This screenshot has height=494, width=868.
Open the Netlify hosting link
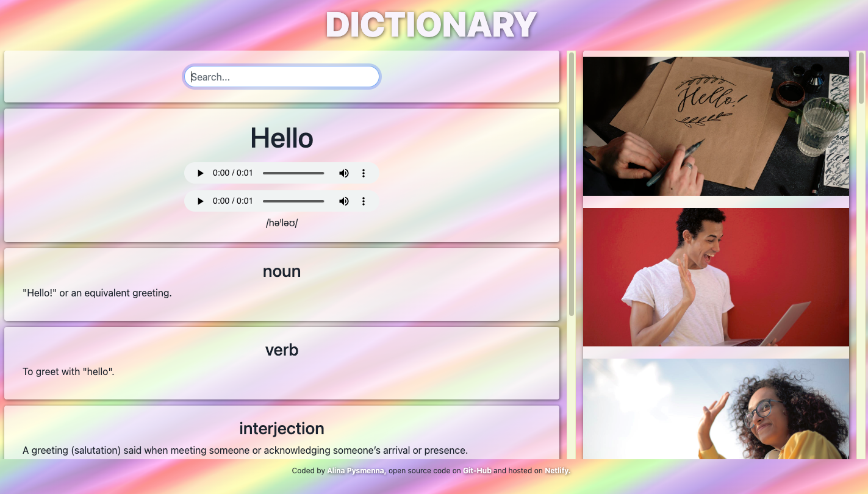tap(557, 471)
